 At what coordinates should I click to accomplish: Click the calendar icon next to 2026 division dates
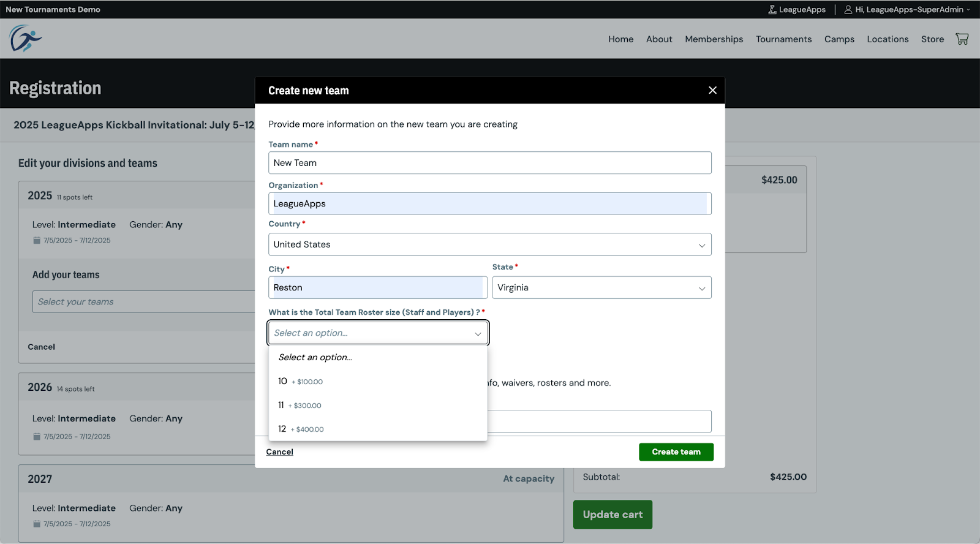(37, 436)
